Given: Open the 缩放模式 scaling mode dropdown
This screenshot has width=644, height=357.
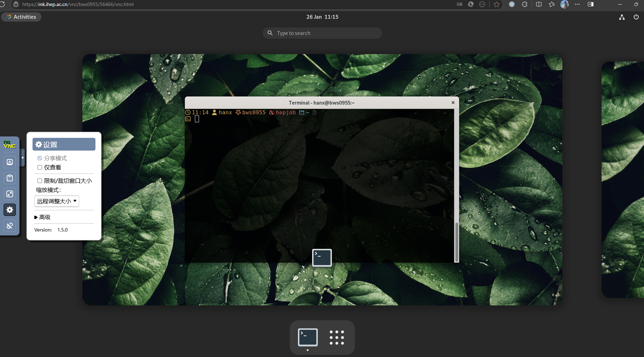Looking at the screenshot, I should (x=57, y=201).
